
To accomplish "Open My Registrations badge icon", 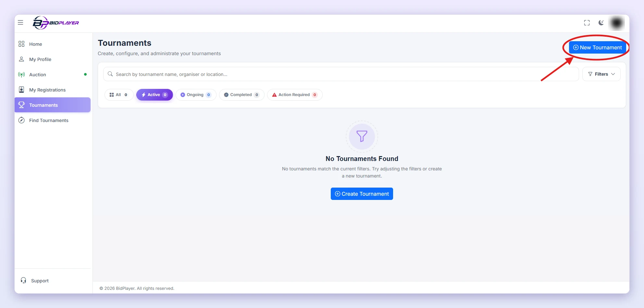I will [x=21, y=90].
